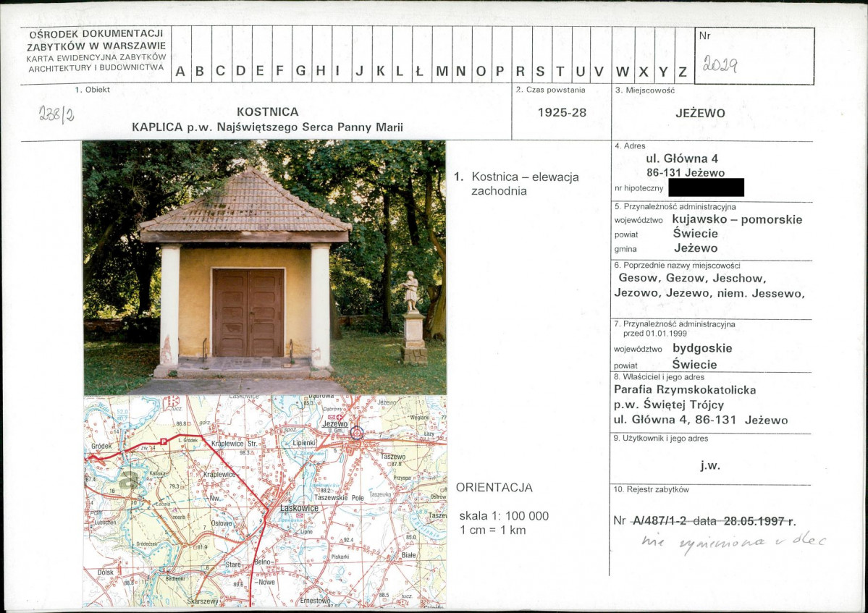This screenshot has height=613, width=868.
Task: Click the handwritten note below the register number
Action: coord(733,542)
